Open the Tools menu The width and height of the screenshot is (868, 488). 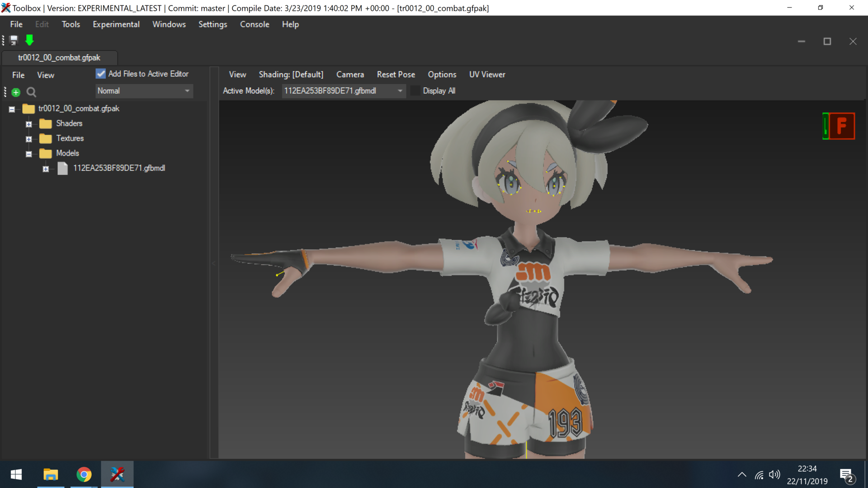point(71,24)
